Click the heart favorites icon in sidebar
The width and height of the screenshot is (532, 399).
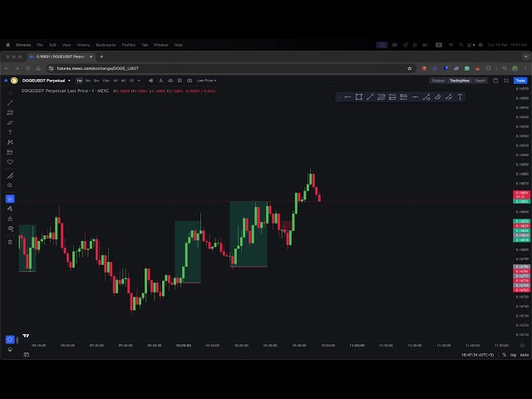pyautogui.click(x=10, y=162)
